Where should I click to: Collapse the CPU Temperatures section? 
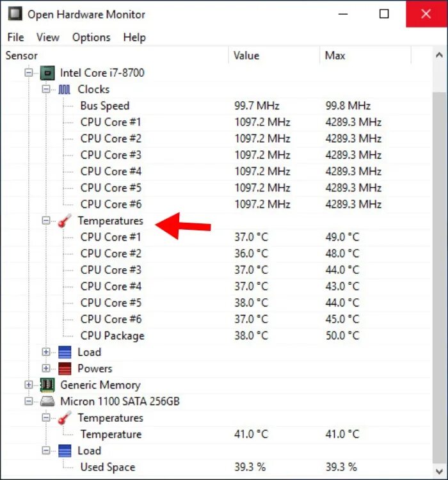tap(46, 220)
